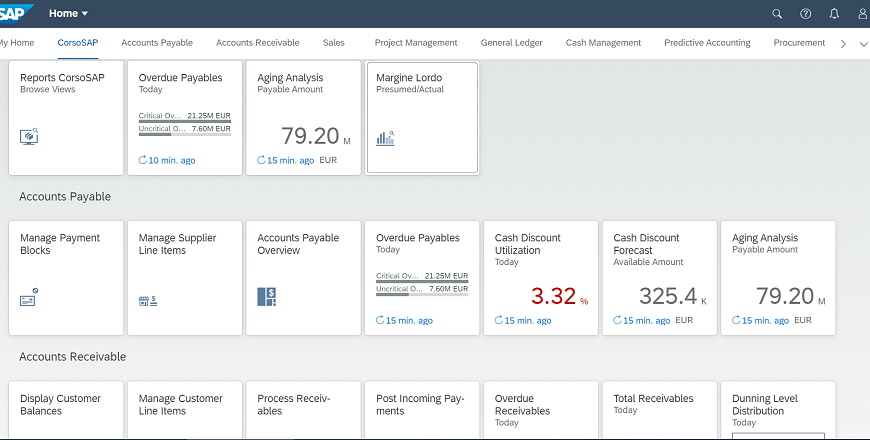Click 79.20 M in Accounts Payable Aging Analysis
The width and height of the screenshot is (870, 440).
(791, 296)
